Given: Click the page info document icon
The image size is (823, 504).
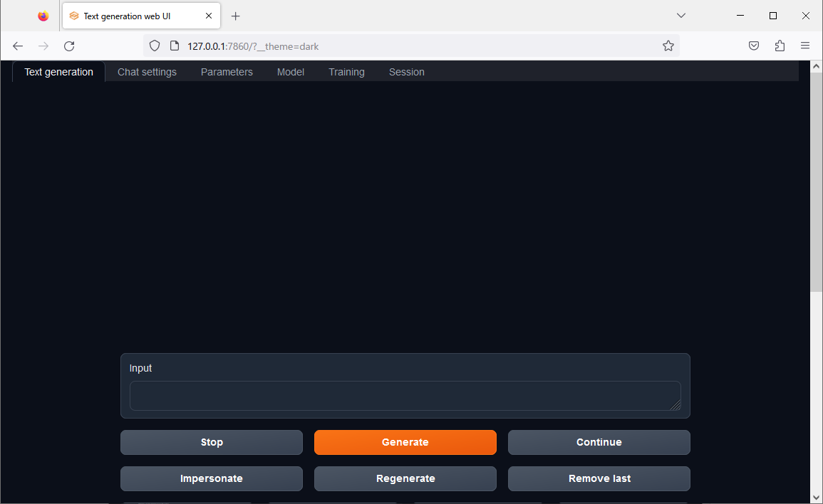Looking at the screenshot, I should click(x=175, y=46).
